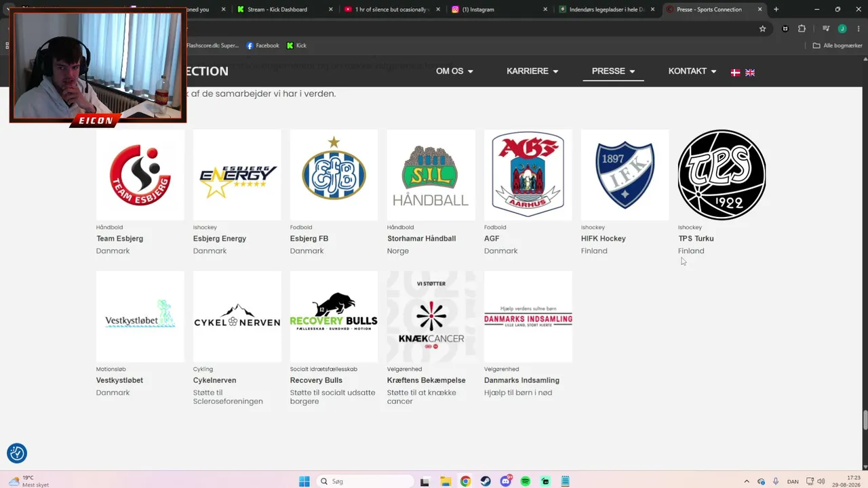The image size is (868, 488).
Task: Open Spotify from the taskbar
Action: [526, 481]
